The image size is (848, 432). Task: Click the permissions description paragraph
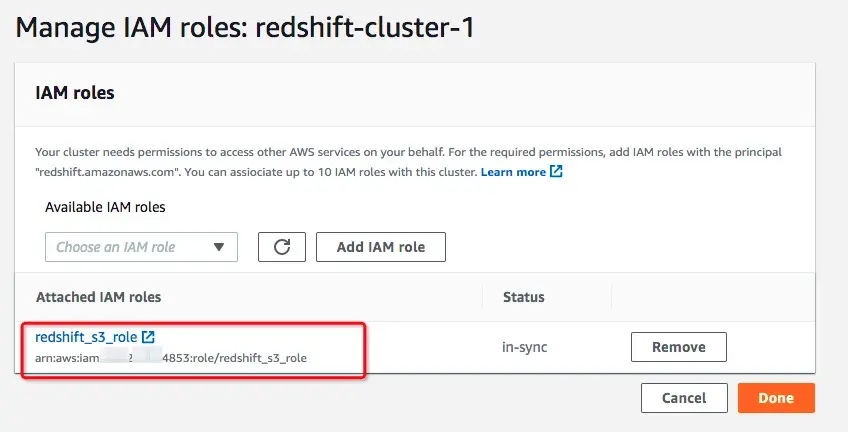coord(400,162)
